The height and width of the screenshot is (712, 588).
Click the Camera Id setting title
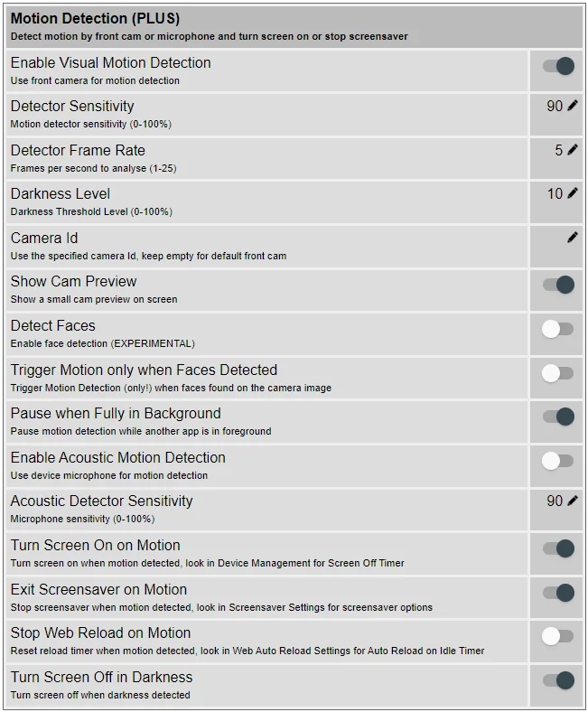[x=44, y=238]
